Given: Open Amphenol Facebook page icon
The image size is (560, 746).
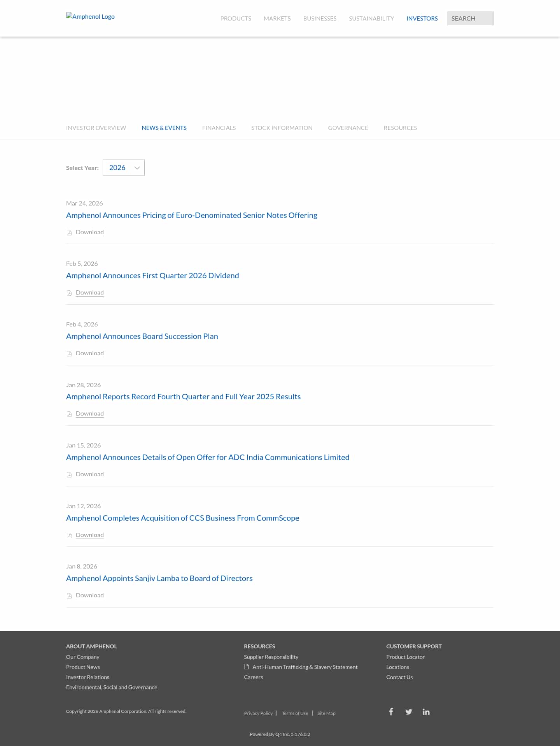Looking at the screenshot, I should click(x=391, y=712).
